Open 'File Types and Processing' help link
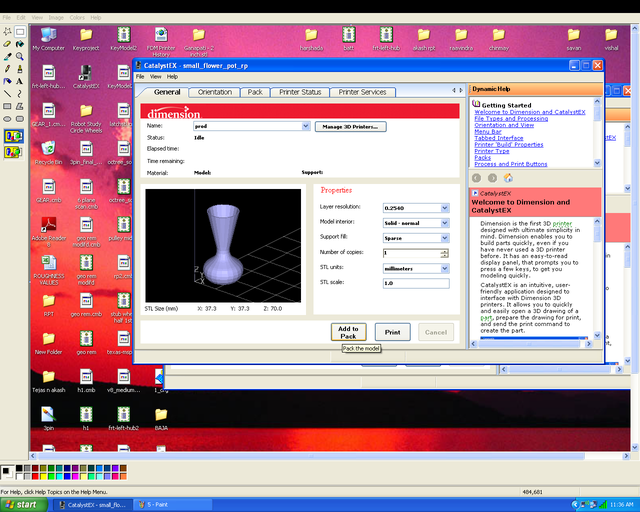Viewport: 640px width, 512px height. [511, 118]
